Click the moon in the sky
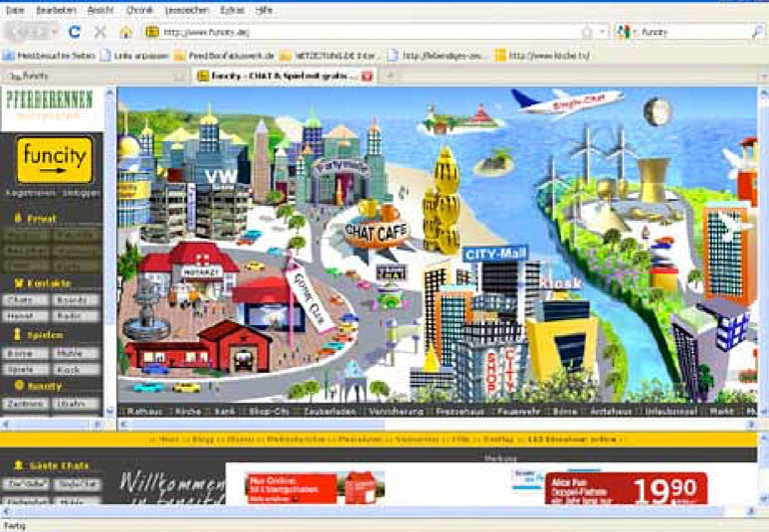The height and width of the screenshot is (532, 769). pos(658,111)
